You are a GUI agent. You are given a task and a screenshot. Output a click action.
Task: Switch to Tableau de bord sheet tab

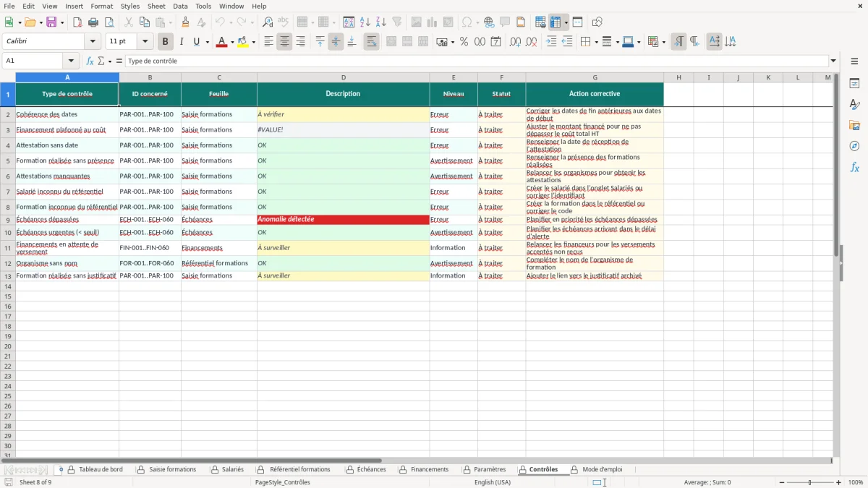click(x=101, y=469)
